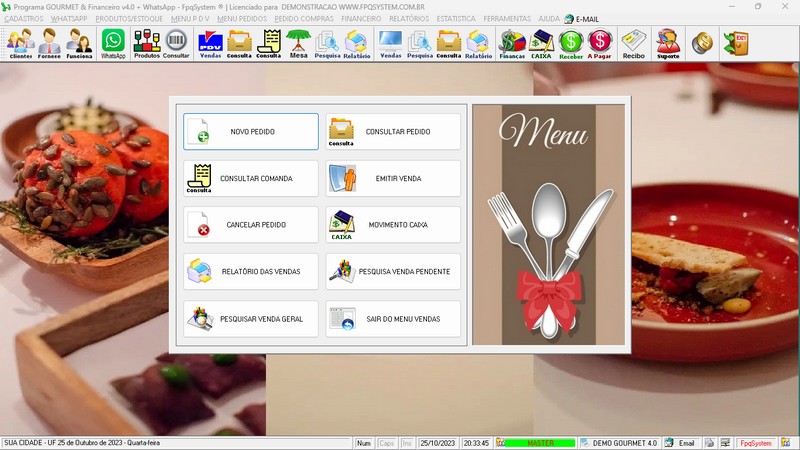Open the CADASTROS menu
800x450 pixels.
click(24, 19)
